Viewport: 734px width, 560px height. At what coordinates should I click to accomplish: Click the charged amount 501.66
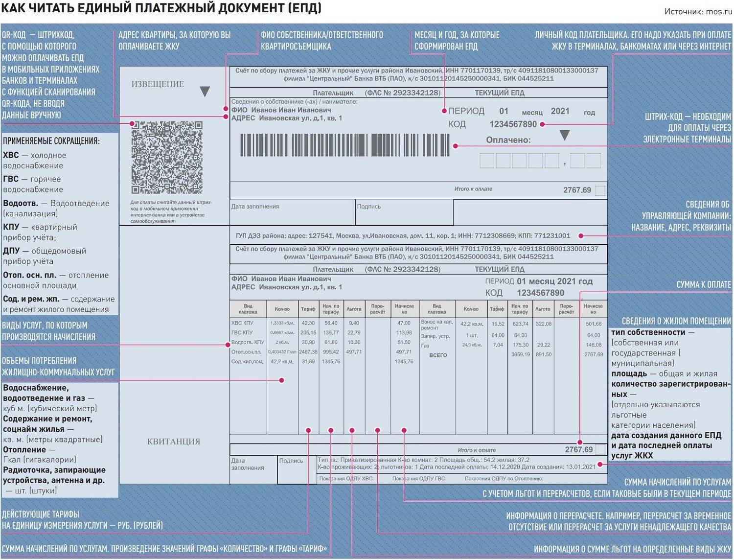click(x=594, y=324)
